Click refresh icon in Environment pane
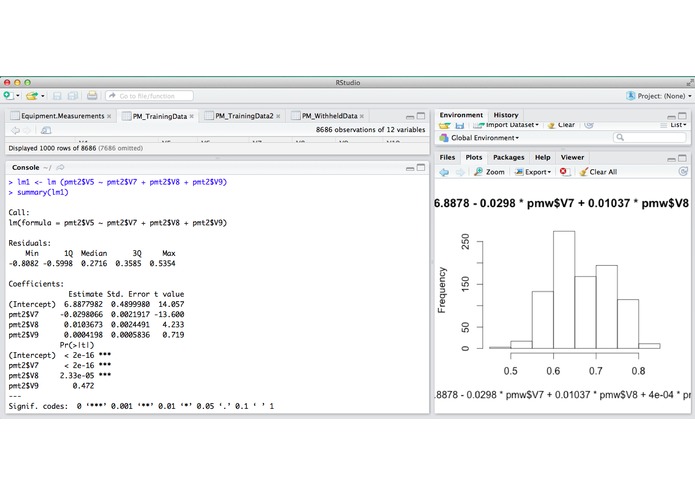This screenshot has height=494, width=695. pos(589,125)
